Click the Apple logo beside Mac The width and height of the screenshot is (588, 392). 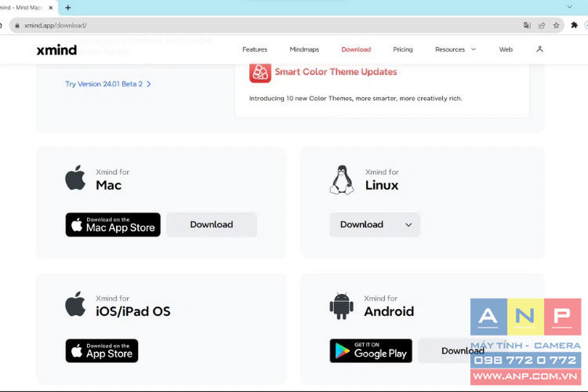tap(75, 178)
